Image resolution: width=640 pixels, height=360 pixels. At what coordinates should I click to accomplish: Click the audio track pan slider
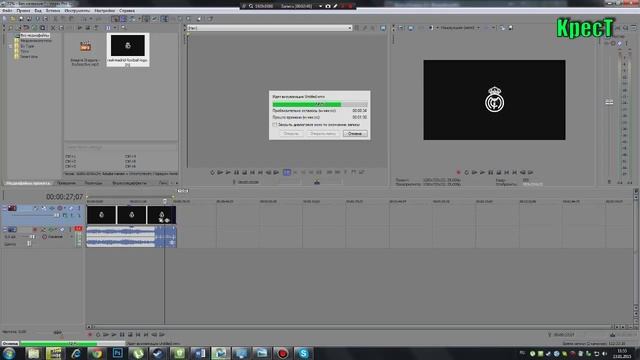(x=29, y=244)
